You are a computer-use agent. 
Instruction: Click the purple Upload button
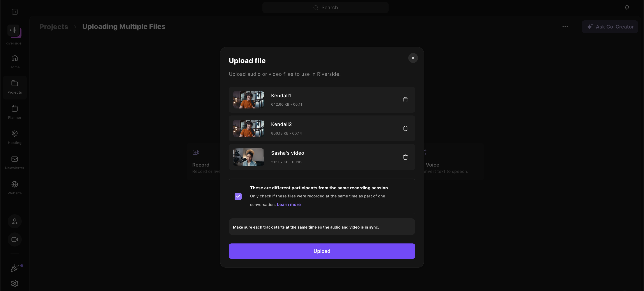[x=322, y=251]
